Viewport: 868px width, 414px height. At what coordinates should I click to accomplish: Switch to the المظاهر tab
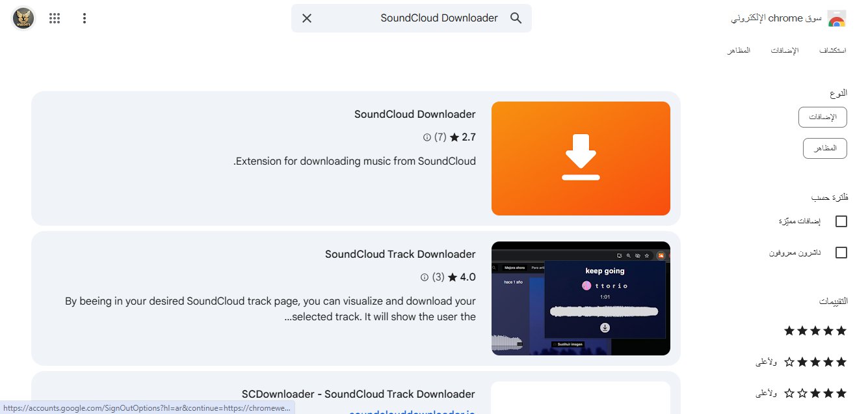click(739, 51)
